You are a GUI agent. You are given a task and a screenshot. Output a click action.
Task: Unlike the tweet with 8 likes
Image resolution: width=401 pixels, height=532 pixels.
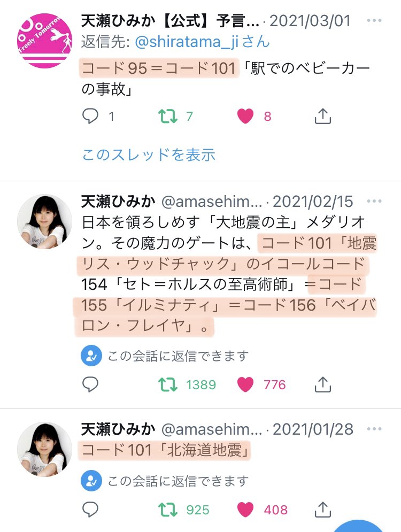coord(245,116)
